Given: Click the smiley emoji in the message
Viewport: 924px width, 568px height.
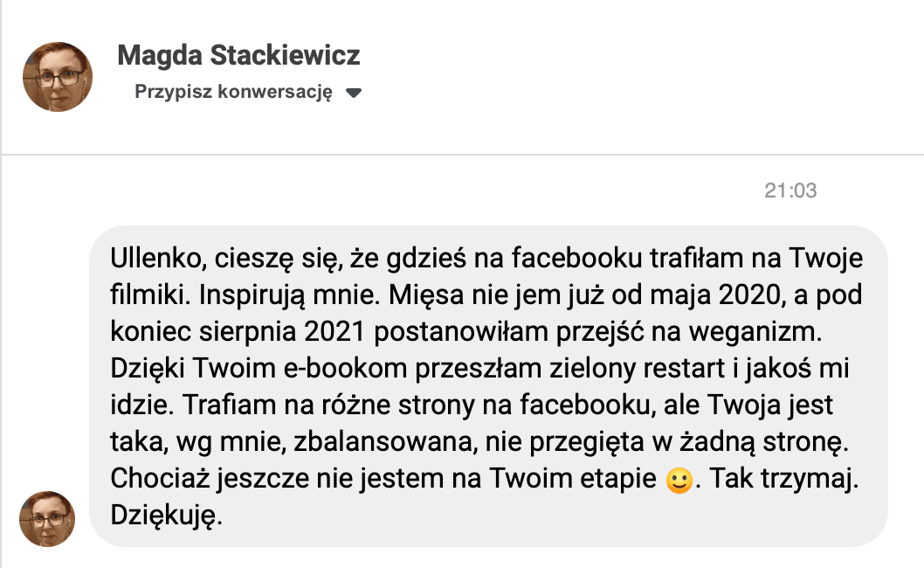Looking at the screenshot, I should coord(679,480).
